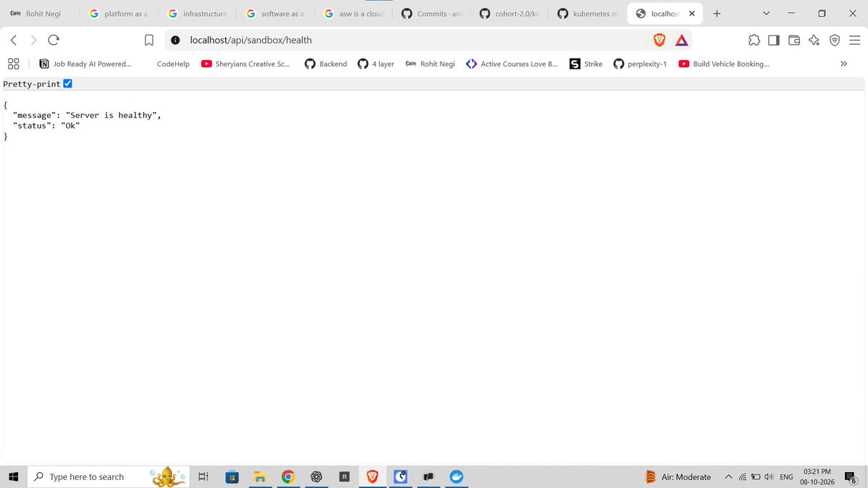Open ChatGPT app from taskbar

pos(316,476)
